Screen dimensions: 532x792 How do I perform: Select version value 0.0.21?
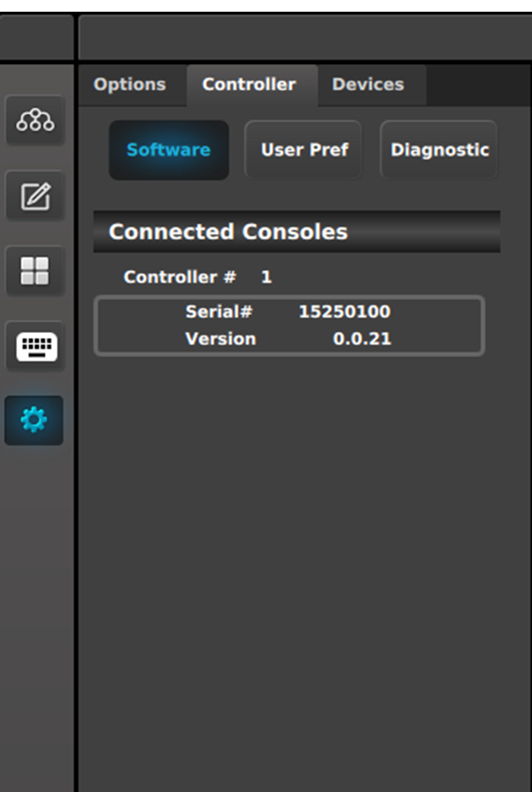point(362,338)
